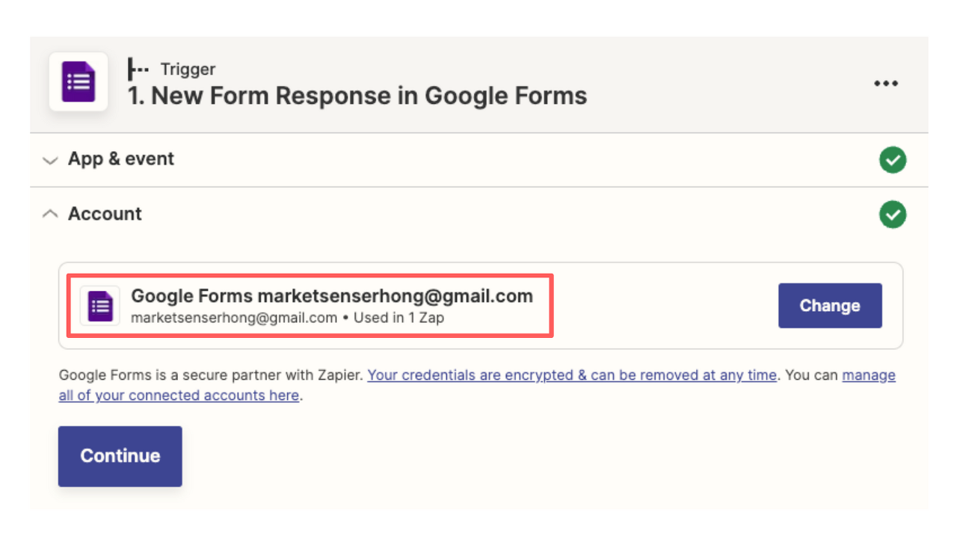Click the green checkmark beside Account

(893, 215)
